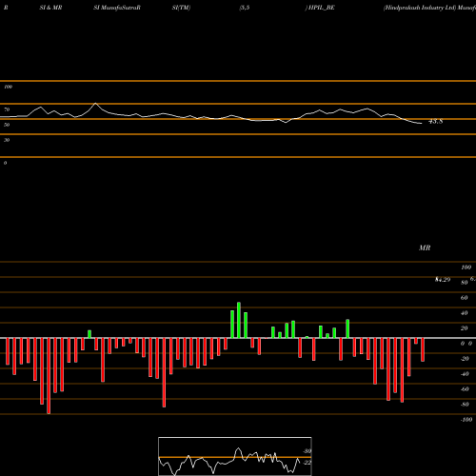Click the MR axis label -80

pyautogui.click(x=464, y=405)
